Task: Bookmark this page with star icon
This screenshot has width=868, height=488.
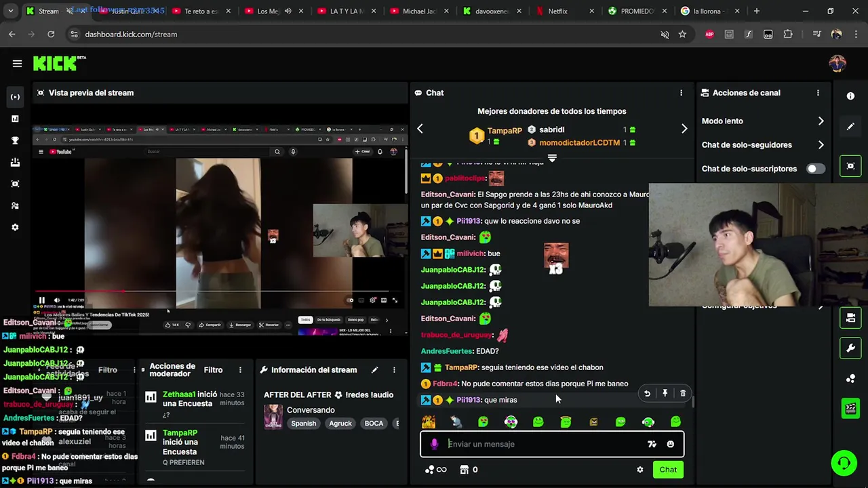Action: click(x=682, y=35)
